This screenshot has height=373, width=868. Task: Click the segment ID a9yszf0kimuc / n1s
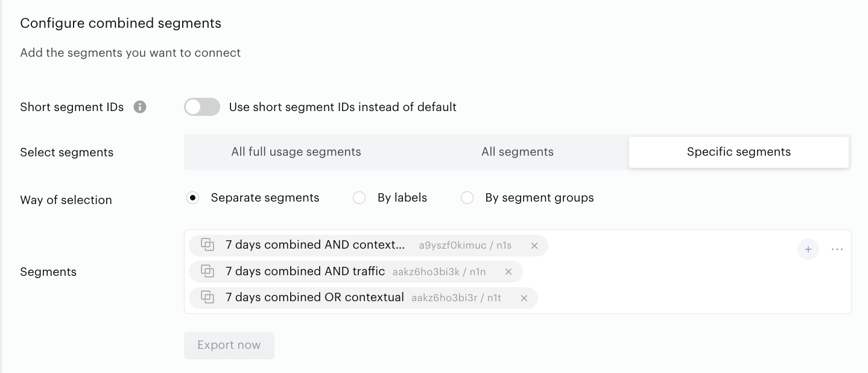(x=465, y=246)
